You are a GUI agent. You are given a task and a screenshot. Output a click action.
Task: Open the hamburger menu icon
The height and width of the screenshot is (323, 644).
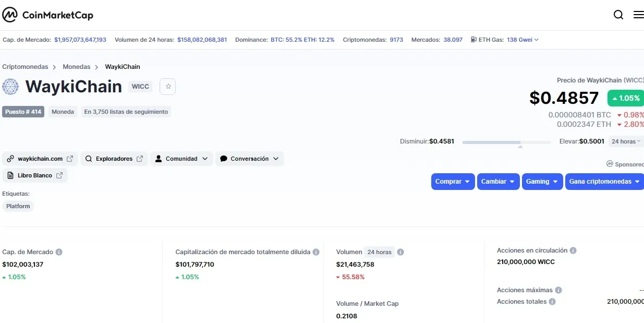click(x=638, y=15)
